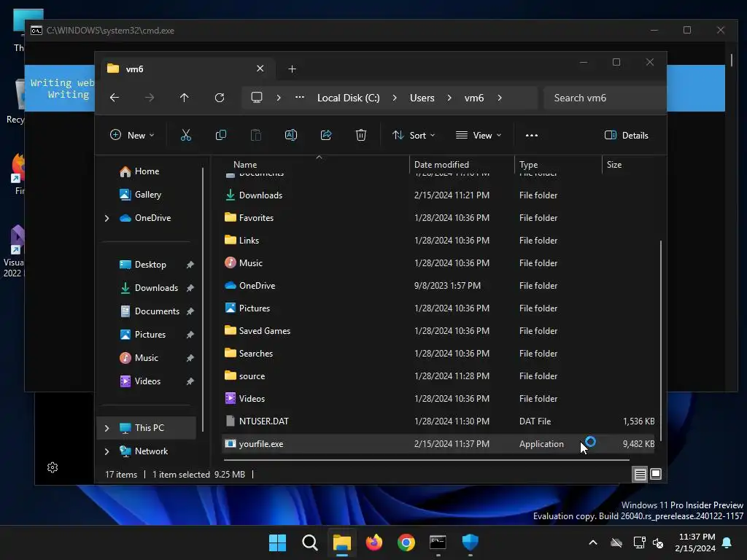This screenshot has height=560, width=747.
Task: Expand This PC in navigation pane
Action: point(107,428)
